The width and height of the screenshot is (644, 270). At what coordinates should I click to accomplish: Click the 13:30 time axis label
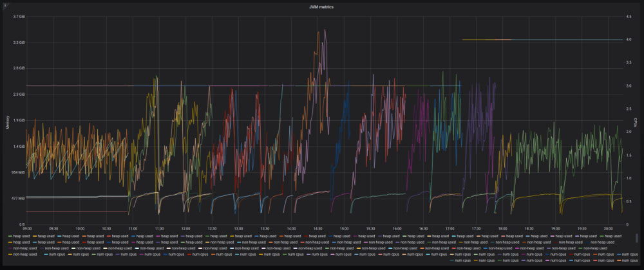pos(265,229)
